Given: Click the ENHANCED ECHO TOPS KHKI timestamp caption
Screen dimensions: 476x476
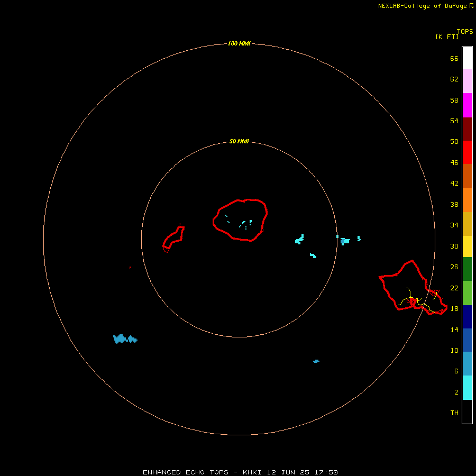Looking at the screenshot, I should click(240, 472).
